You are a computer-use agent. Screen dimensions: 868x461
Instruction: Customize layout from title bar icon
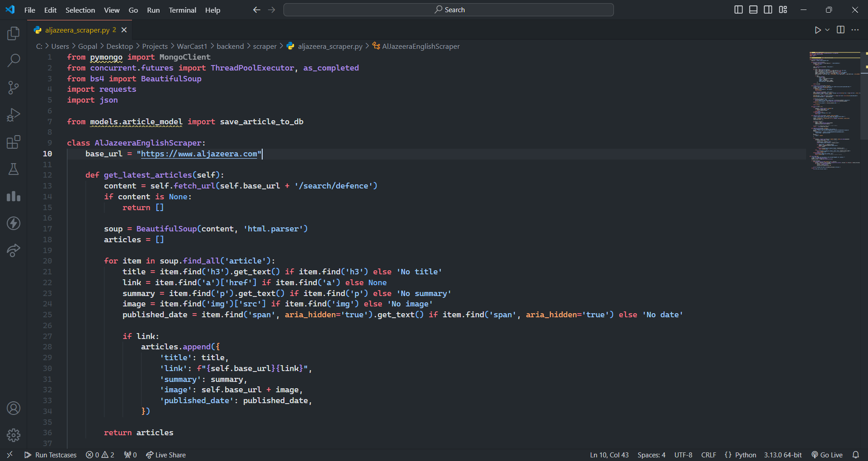783,9
